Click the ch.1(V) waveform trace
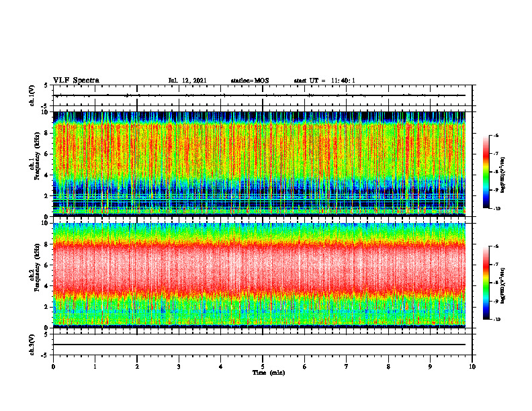This screenshot has height=411, width=532. coord(259,95)
